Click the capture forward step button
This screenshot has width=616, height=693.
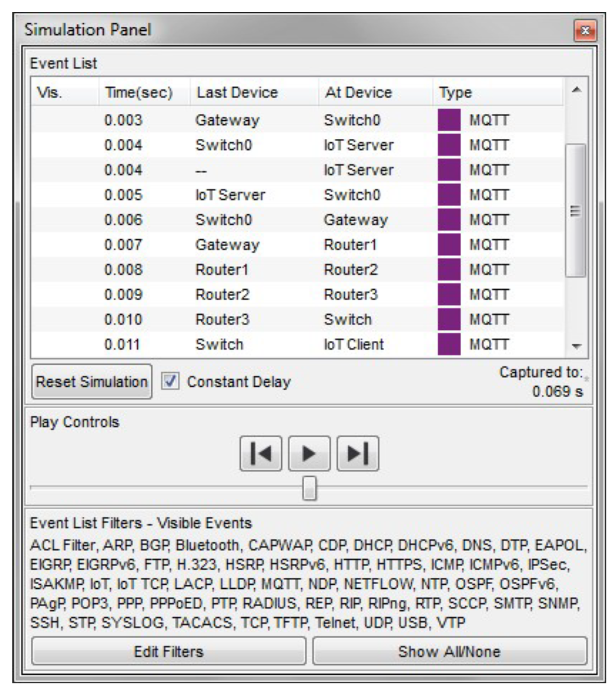coord(358,454)
